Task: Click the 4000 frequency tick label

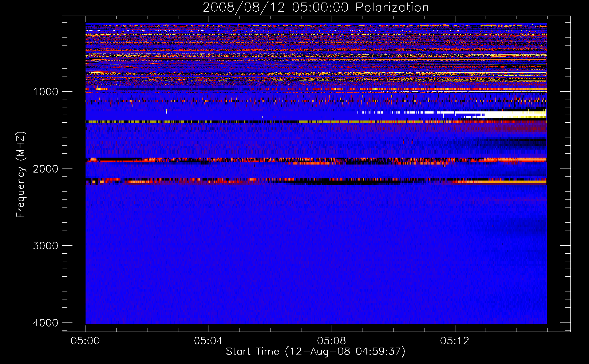Action: pos(46,323)
